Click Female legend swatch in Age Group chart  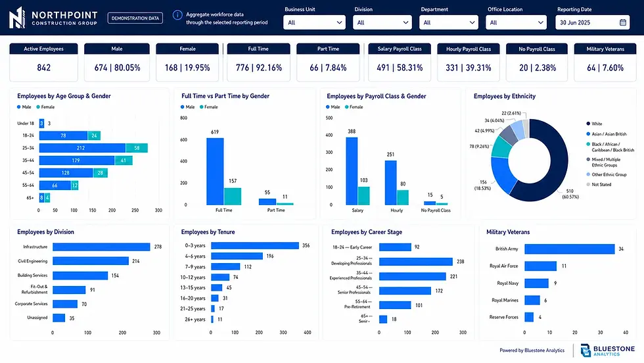[38, 107]
